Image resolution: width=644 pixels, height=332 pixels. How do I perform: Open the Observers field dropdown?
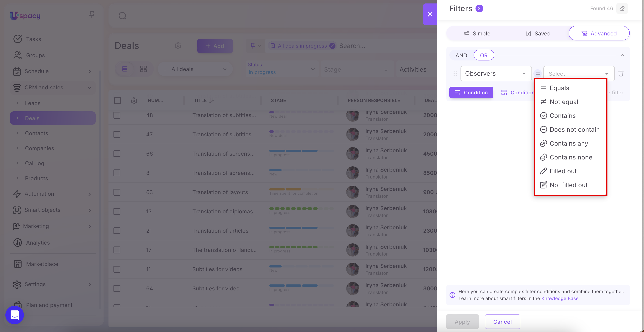pos(496,74)
